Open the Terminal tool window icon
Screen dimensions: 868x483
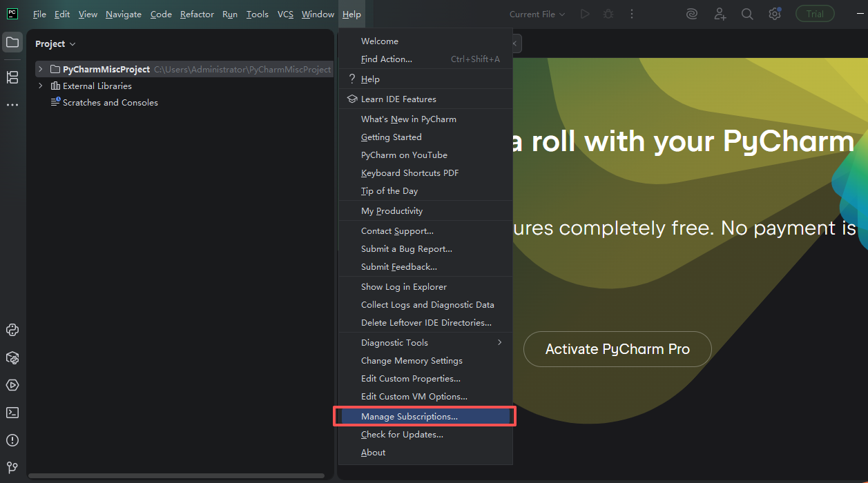(x=12, y=413)
